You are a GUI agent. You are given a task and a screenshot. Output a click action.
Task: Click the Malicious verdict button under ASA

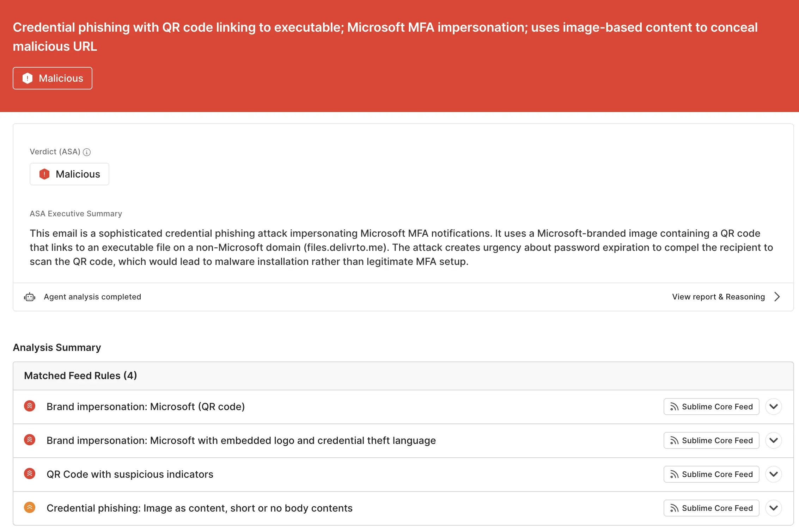click(x=69, y=174)
